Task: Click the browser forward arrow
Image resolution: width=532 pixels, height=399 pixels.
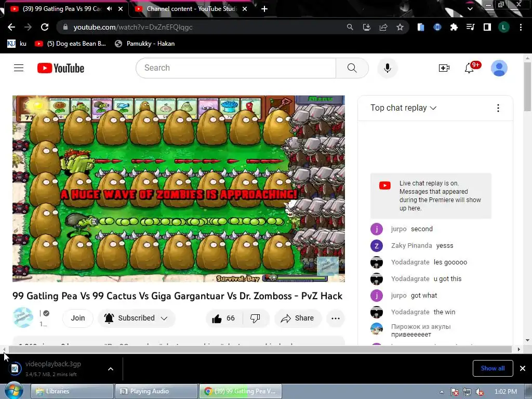Action: pyautogui.click(x=28, y=27)
